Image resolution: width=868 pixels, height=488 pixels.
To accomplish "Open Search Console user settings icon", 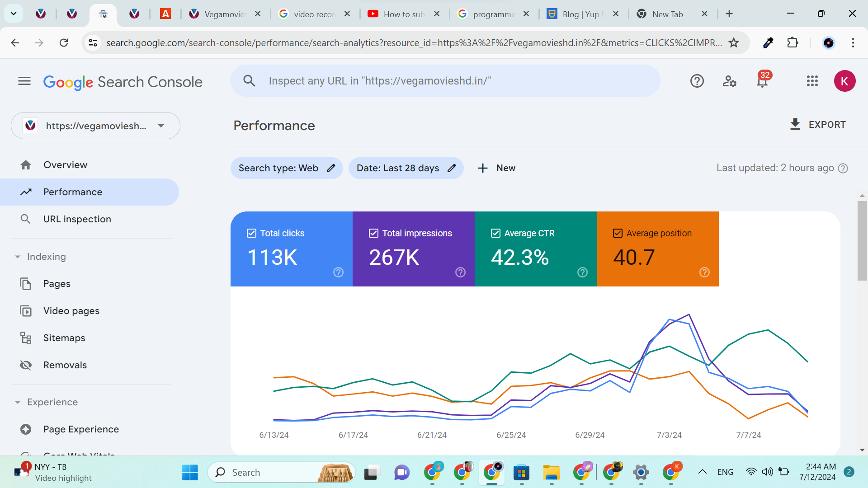I will click(x=729, y=81).
